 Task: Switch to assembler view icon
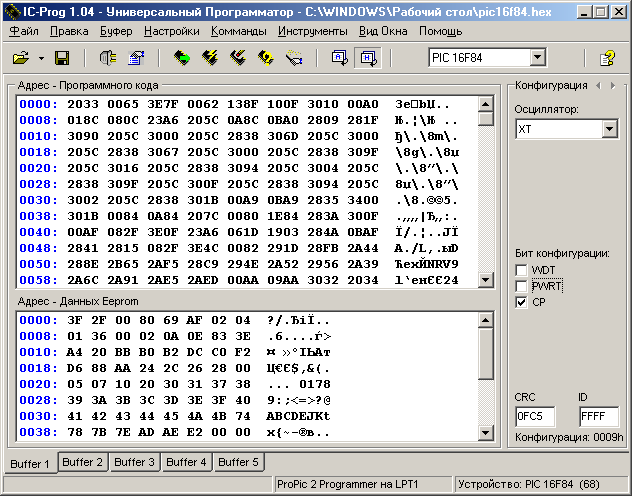(339, 58)
